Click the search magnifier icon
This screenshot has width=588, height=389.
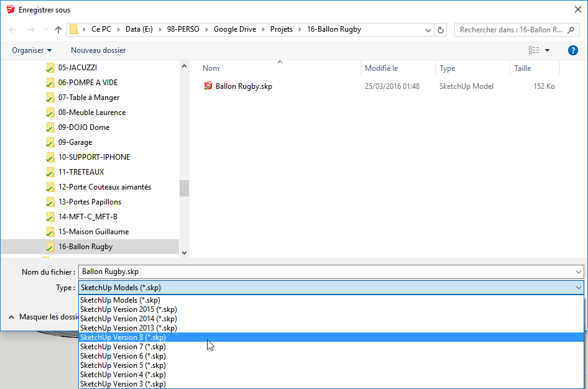571,30
